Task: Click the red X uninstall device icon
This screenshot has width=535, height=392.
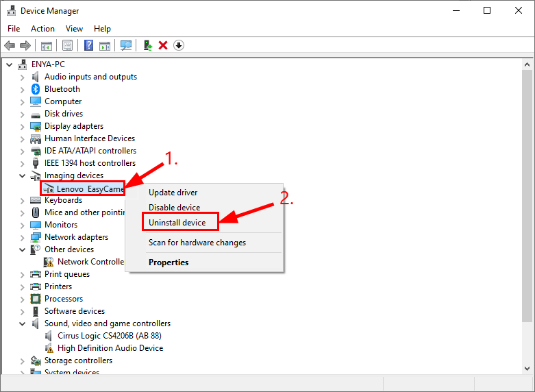Action: 163,45
